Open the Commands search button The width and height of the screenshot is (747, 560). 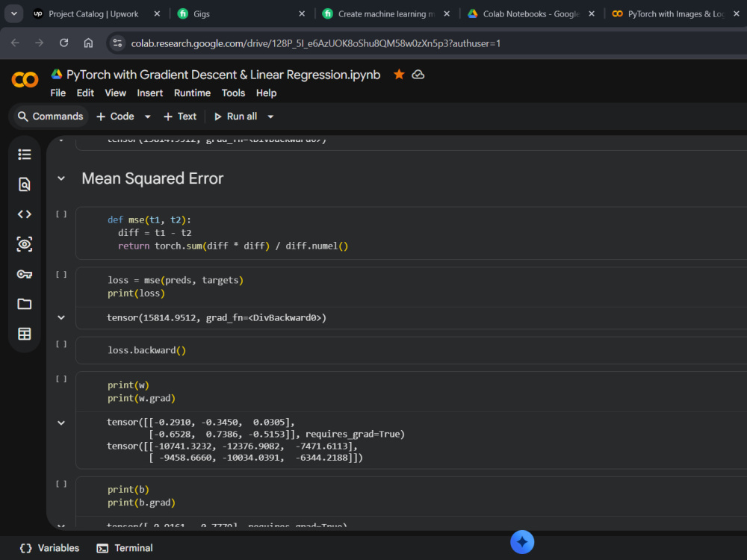tap(50, 116)
